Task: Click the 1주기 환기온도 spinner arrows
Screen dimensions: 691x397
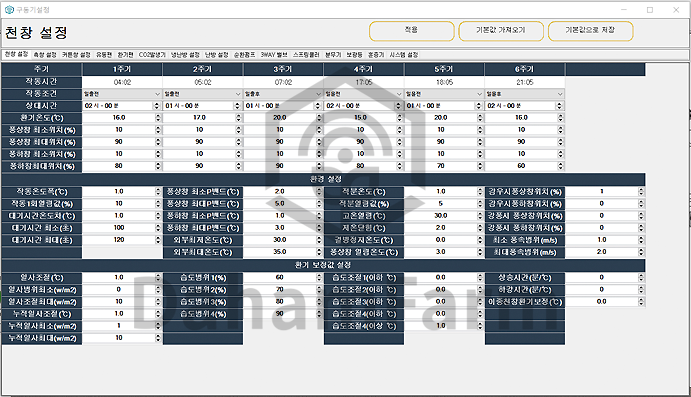Action: (x=158, y=118)
